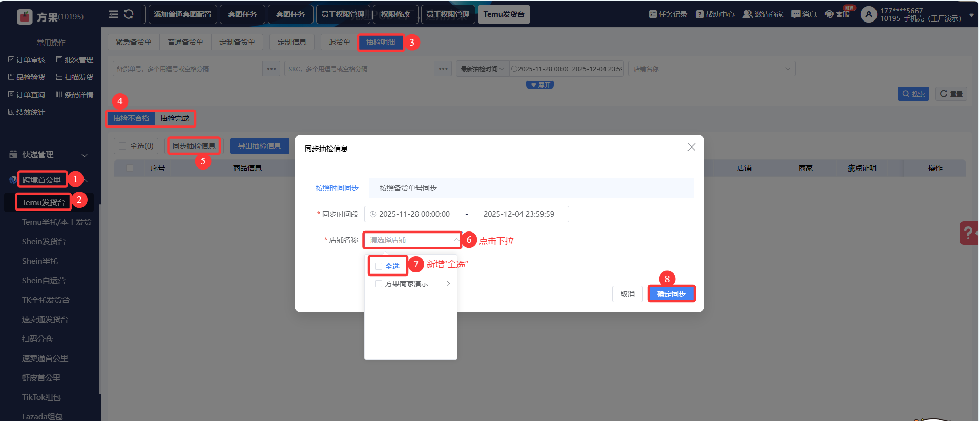The width and height of the screenshot is (980, 421).
Task: Click the refresh icon in the top bar
Action: point(129,14)
